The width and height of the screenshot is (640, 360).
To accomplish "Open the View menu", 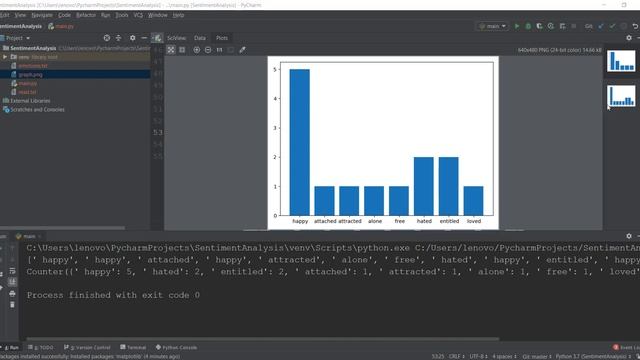I will (x=20, y=15).
